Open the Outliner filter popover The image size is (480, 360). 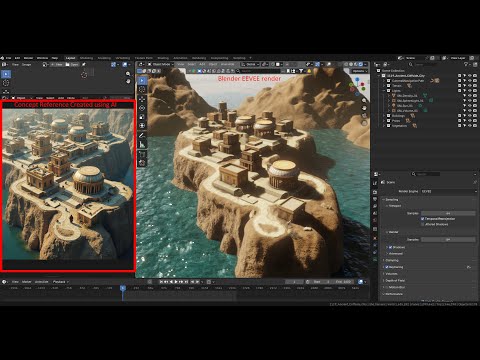pos(467,64)
